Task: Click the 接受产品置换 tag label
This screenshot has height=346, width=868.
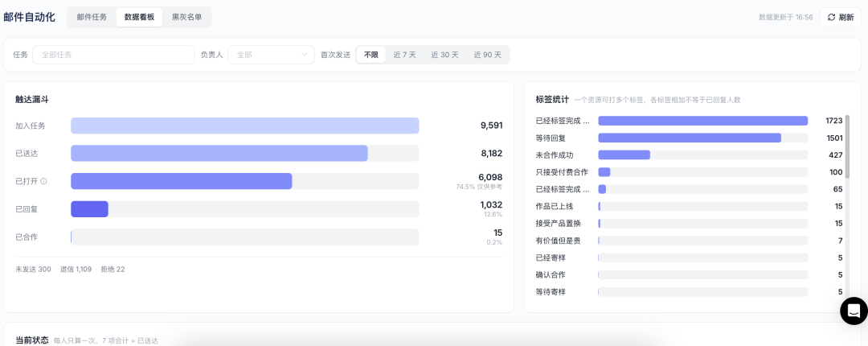Action: (558, 224)
